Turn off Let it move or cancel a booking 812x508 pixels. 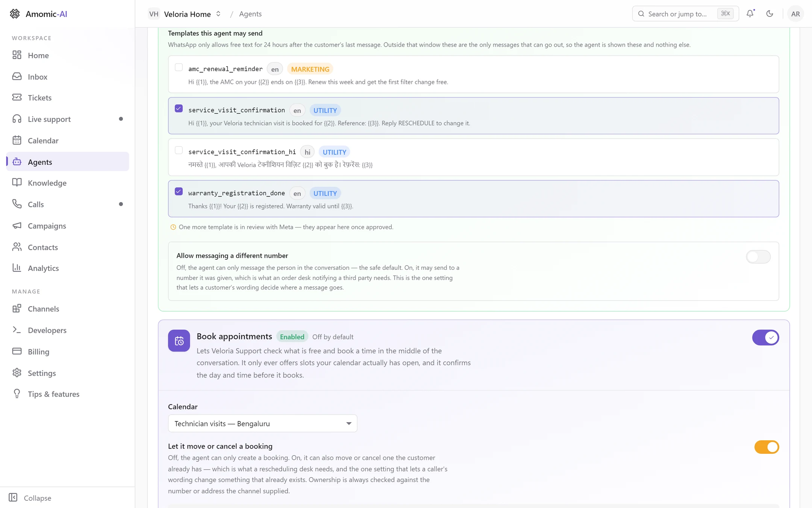(767, 447)
